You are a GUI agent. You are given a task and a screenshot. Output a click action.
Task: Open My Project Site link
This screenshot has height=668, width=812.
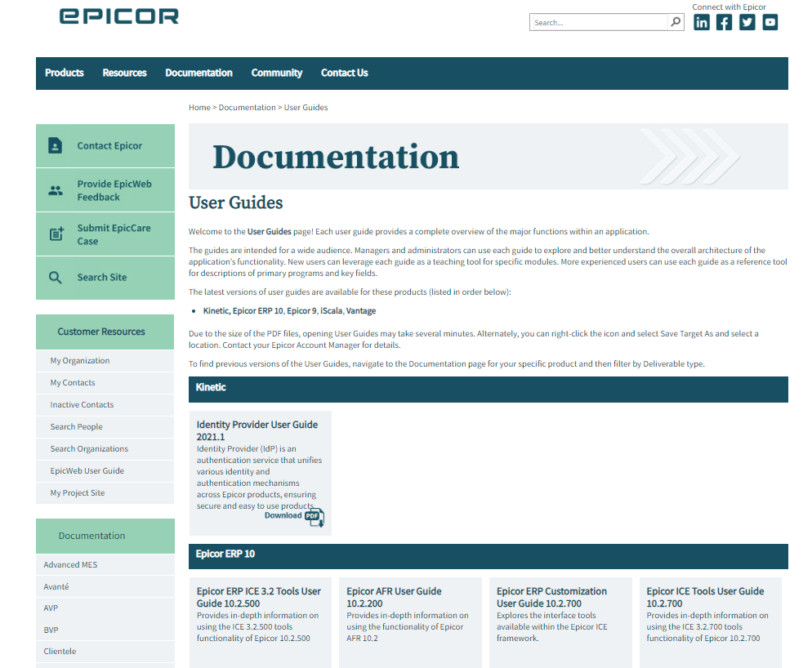click(x=77, y=493)
